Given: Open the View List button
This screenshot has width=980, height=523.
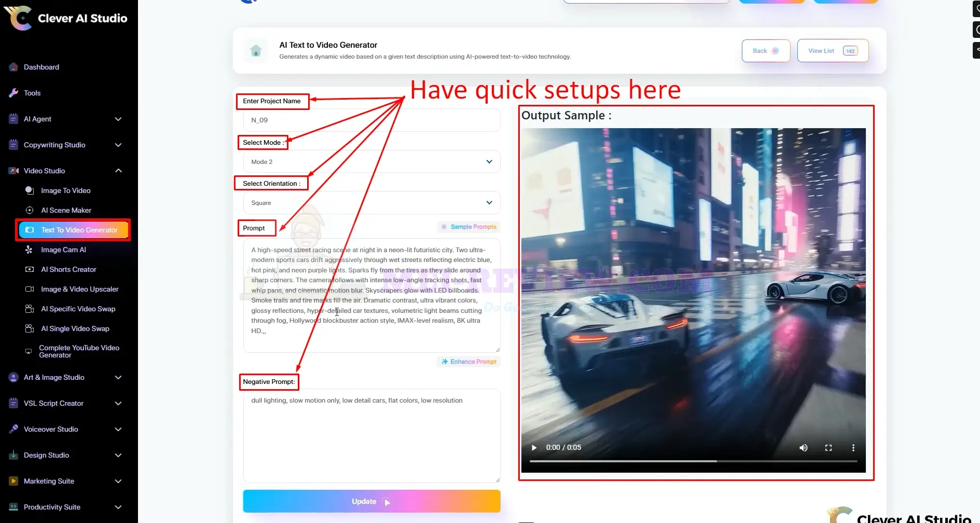Looking at the screenshot, I should (833, 51).
